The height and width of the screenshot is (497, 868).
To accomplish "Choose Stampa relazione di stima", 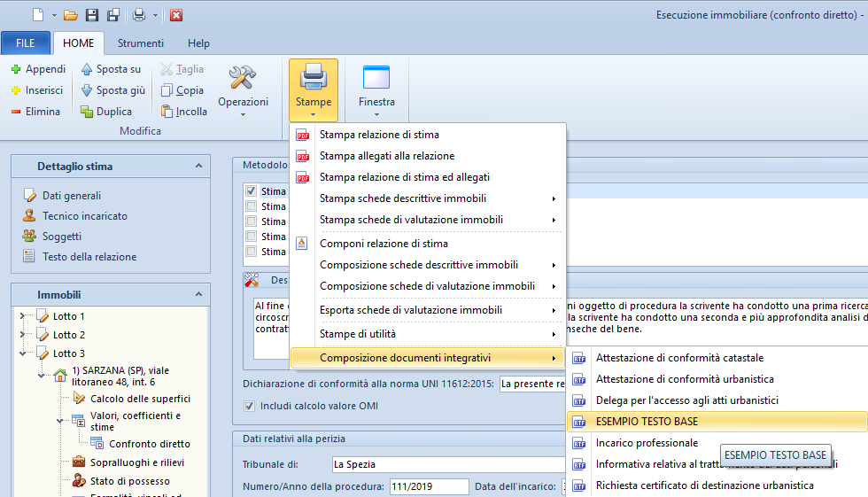I will click(x=379, y=135).
